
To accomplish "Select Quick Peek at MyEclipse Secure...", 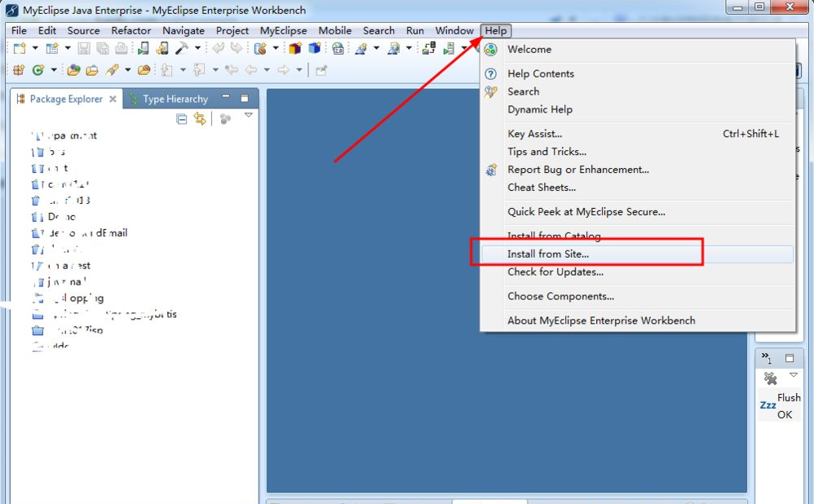I will point(638,212).
